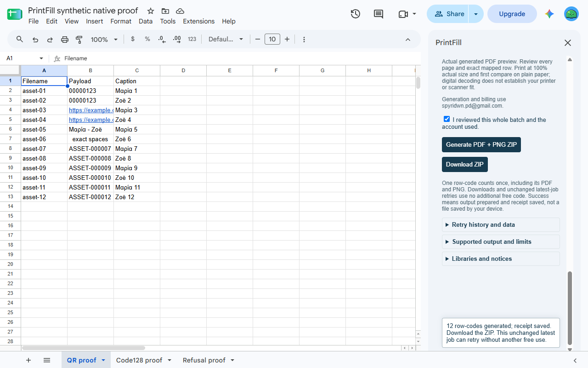Open the Google Sheets home icon
Screen dimensions: 588x368
[x=15, y=14]
